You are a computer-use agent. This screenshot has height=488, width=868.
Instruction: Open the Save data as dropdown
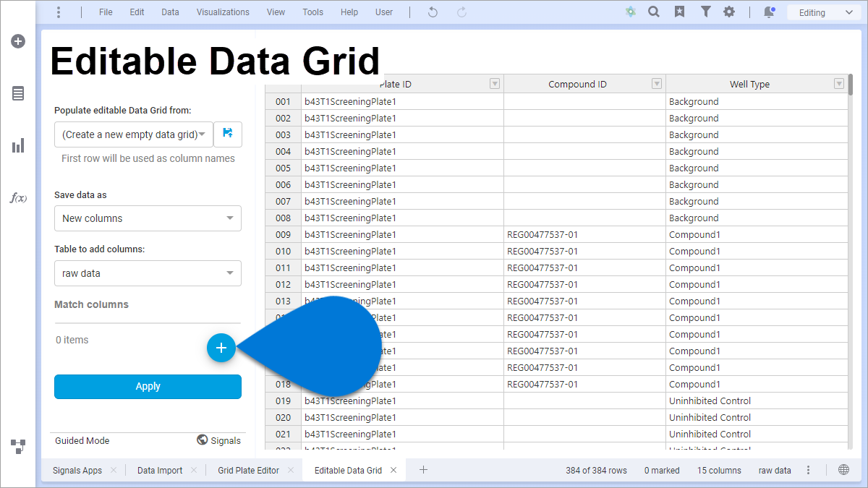148,218
